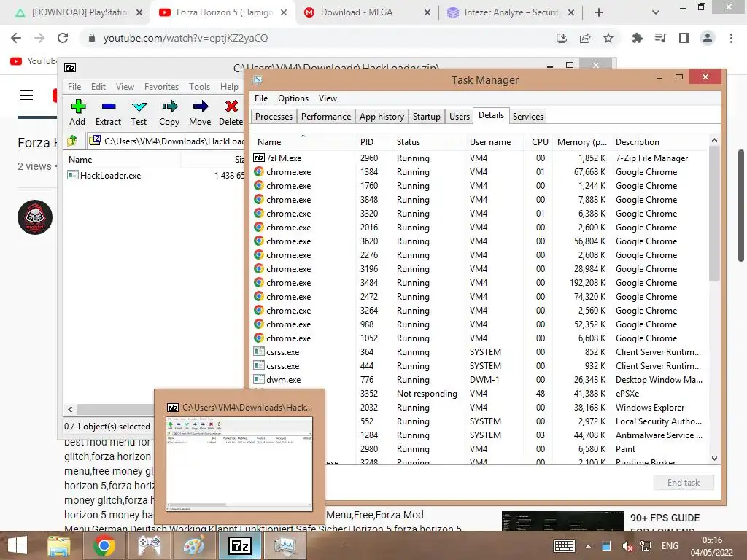Switch to the Services tab
The width and height of the screenshot is (747, 560).
(528, 117)
